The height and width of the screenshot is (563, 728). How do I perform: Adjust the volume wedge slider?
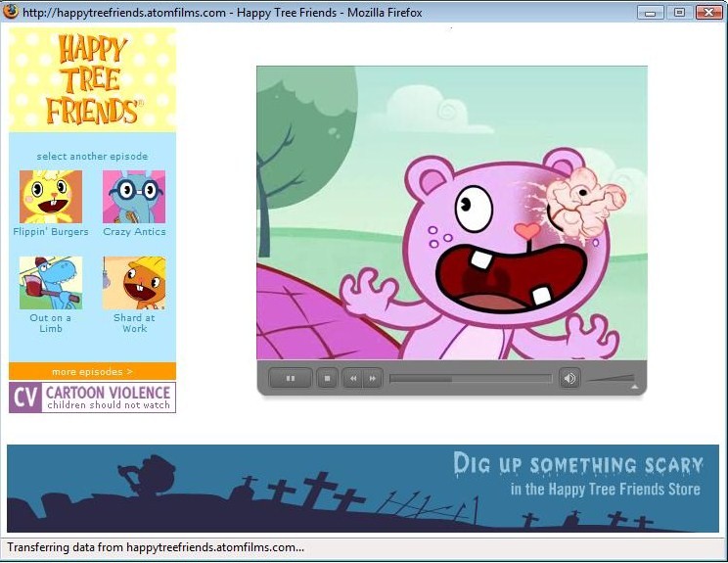611,378
